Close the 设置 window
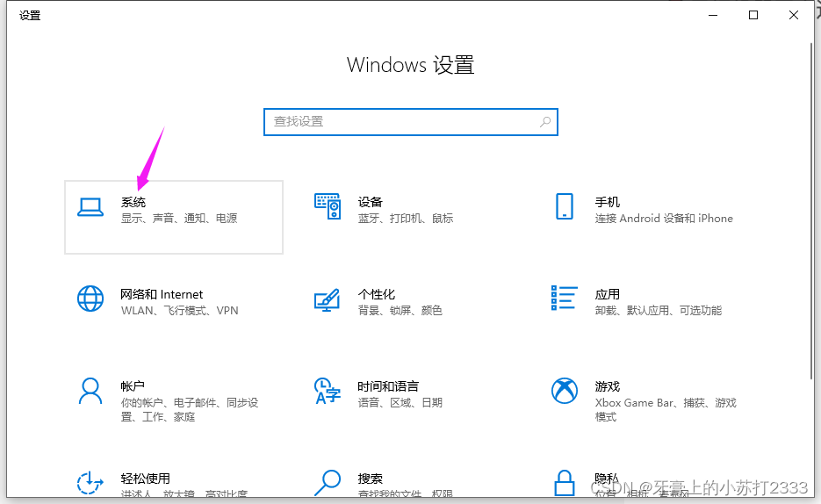 (794, 15)
